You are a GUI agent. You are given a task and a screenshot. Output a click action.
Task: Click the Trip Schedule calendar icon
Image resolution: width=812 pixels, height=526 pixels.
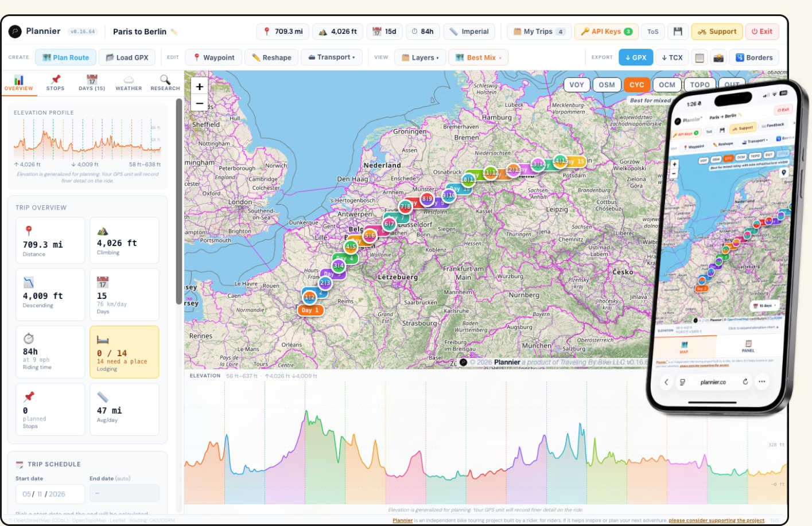(20, 465)
